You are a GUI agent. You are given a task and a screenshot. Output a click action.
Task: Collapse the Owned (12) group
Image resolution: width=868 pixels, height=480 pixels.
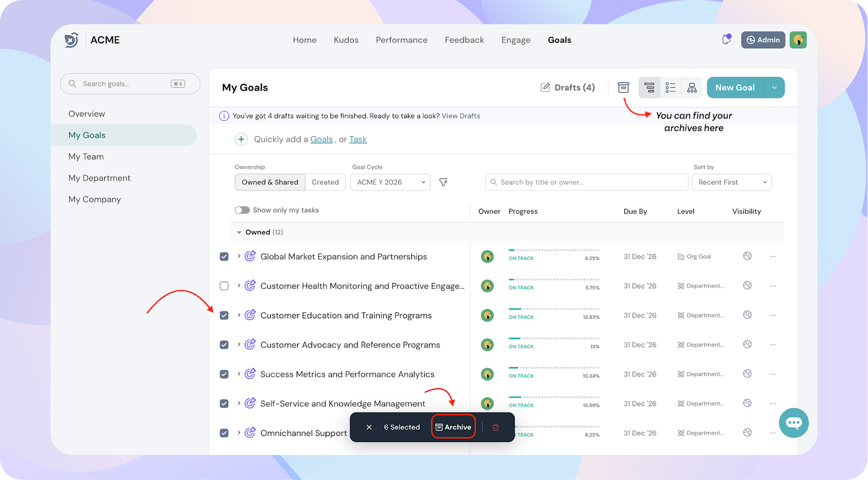pyautogui.click(x=239, y=232)
